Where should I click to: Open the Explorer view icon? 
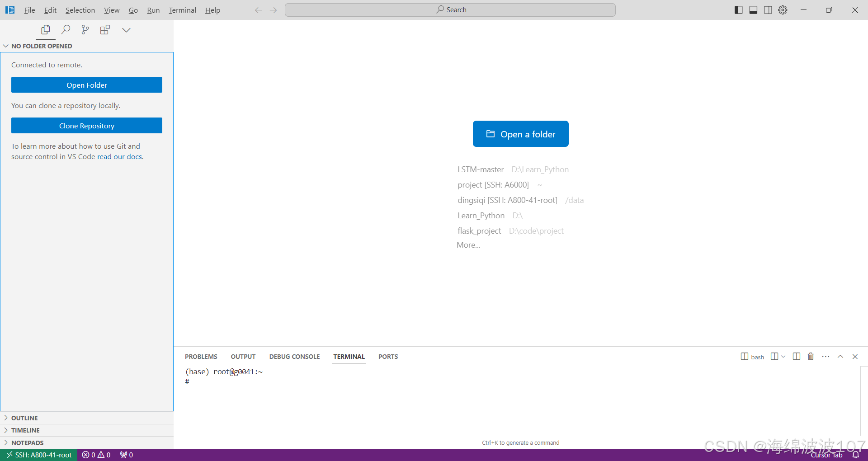46,30
